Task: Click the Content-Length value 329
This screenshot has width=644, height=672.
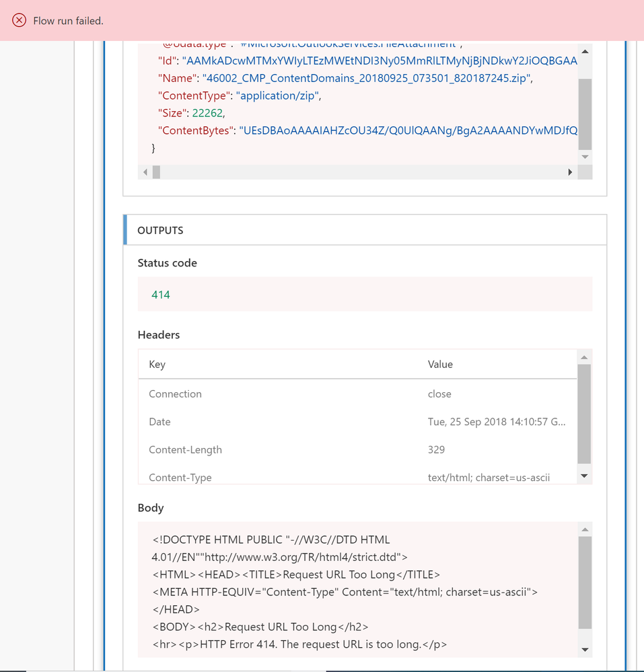Action: coord(436,449)
